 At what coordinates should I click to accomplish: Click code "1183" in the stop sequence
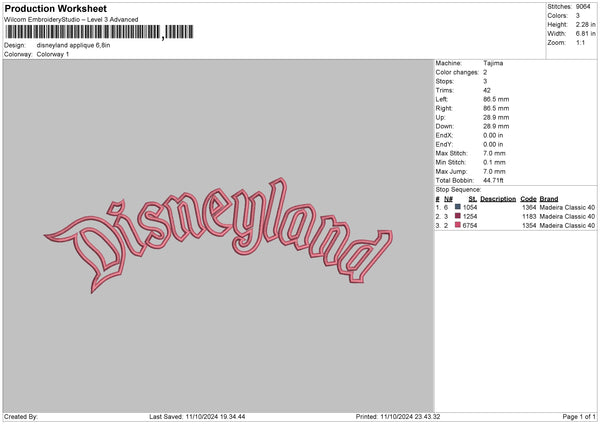529,217
